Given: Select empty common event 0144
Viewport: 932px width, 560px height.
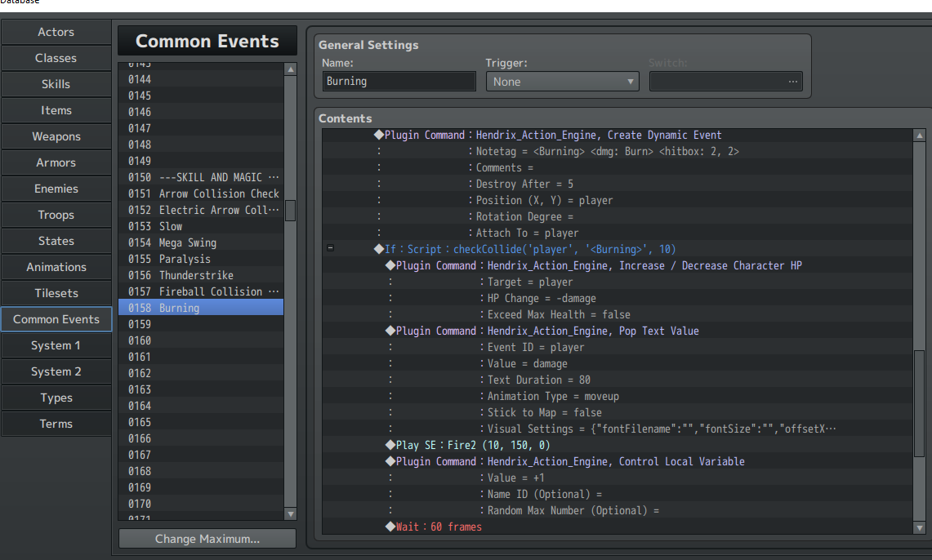Looking at the screenshot, I should [201, 79].
